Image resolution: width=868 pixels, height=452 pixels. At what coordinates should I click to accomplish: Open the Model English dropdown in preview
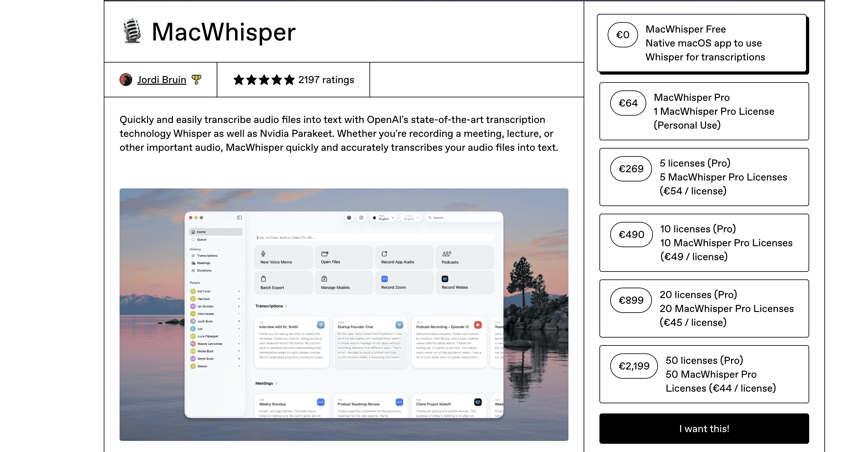(x=383, y=217)
